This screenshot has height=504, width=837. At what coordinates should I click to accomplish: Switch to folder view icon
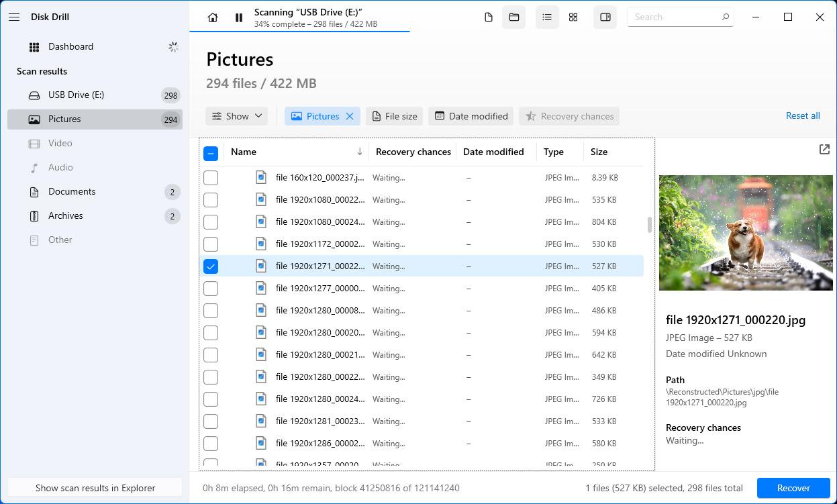click(x=514, y=17)
